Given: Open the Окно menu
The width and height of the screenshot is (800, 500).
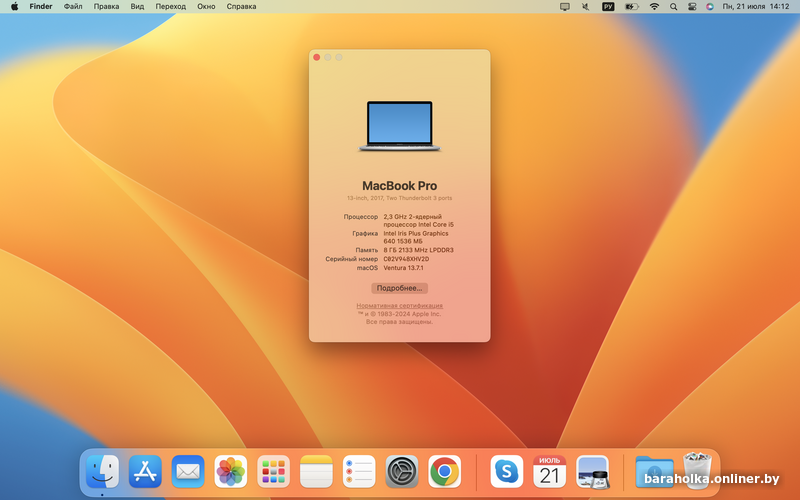Looking at the screenshot, I should tap(206, 7).
